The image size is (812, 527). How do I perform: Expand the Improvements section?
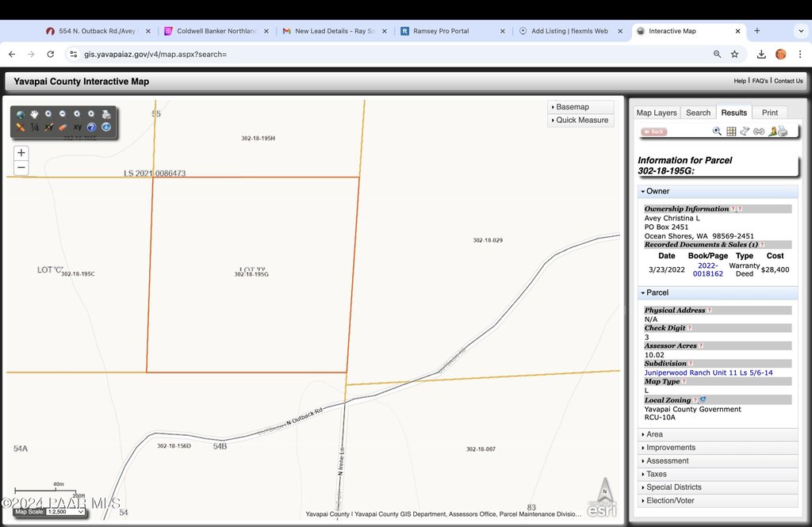[x=670, y=448]
